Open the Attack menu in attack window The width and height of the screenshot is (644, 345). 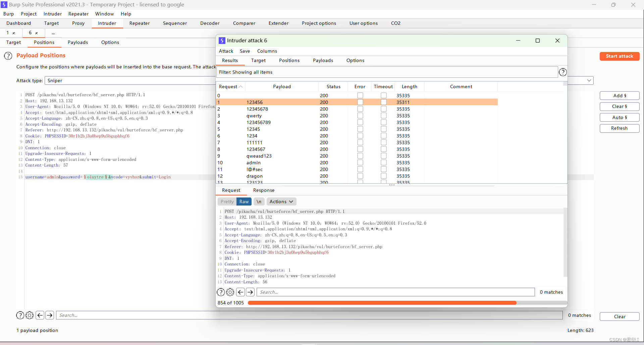tap(226, 51)
